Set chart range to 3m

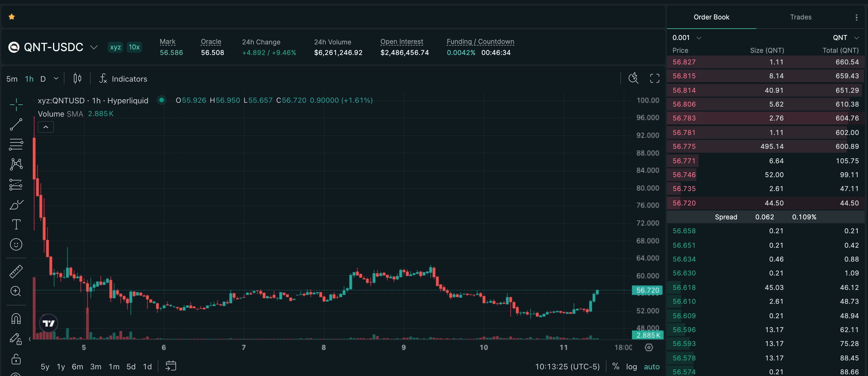click(96, 367)
